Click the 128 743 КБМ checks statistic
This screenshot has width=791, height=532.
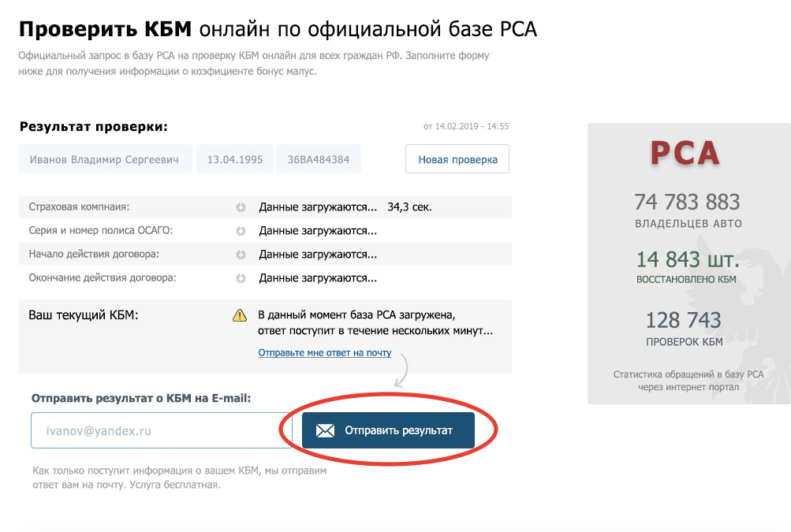684,320
